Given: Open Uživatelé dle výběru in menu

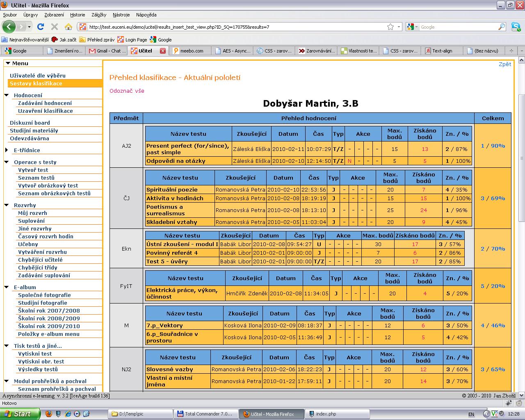Looking at the screenshot, I should coord(38,75).
